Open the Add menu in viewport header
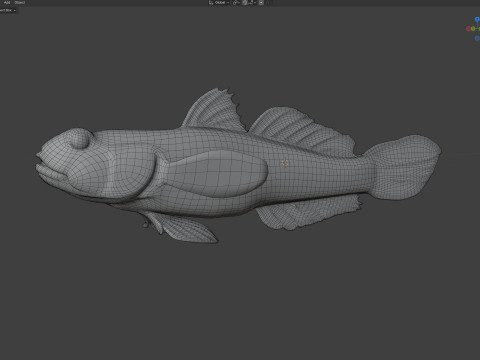Image resolution: width=480 pixels, height=360 pixels. (x=7, y=2)
